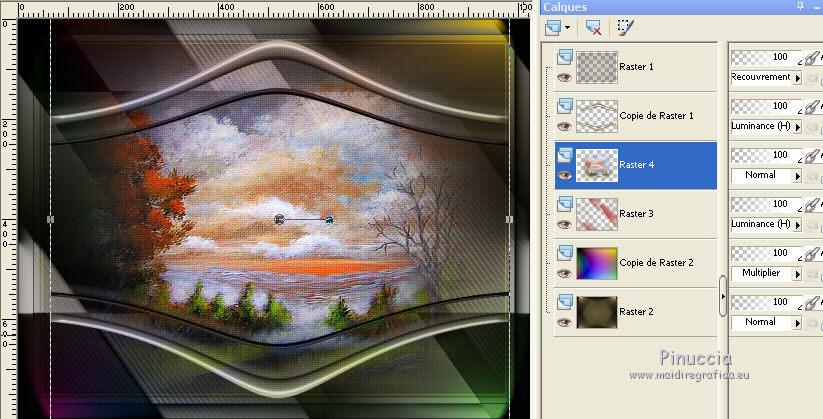Click the rotation handle right of the pivot
The height and width of the screenshot is (419, 823).
pyautogui.click(x=329, y=219)
